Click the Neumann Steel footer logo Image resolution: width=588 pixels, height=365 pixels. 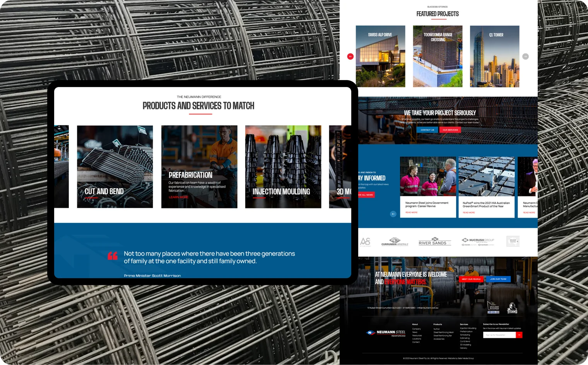(x=386, y=333)
